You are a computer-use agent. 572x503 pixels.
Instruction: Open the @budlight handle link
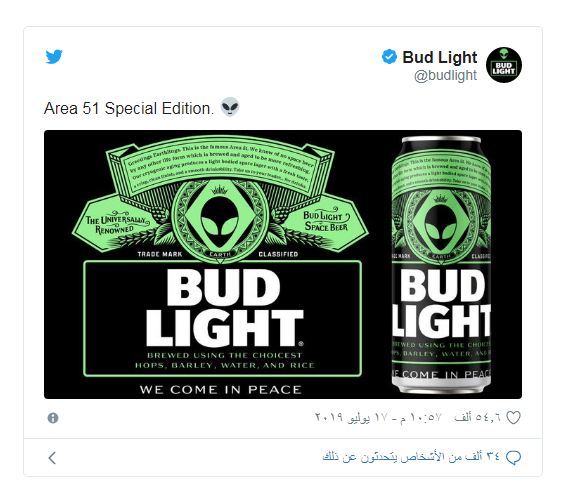pyautogui.click(x=445, y=76)
